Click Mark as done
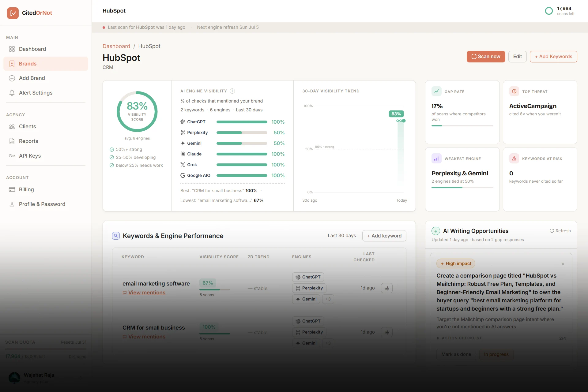The height and width of the screenshot is (392, 588). tap(456, 354)
